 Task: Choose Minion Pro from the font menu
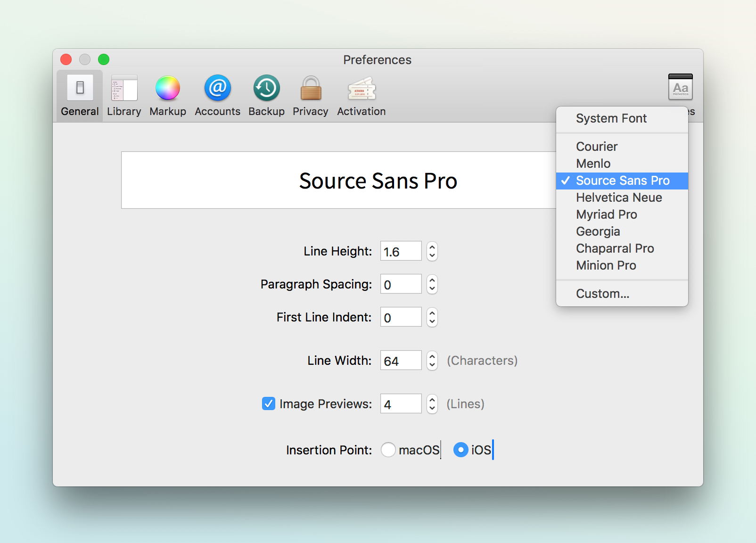622,265
